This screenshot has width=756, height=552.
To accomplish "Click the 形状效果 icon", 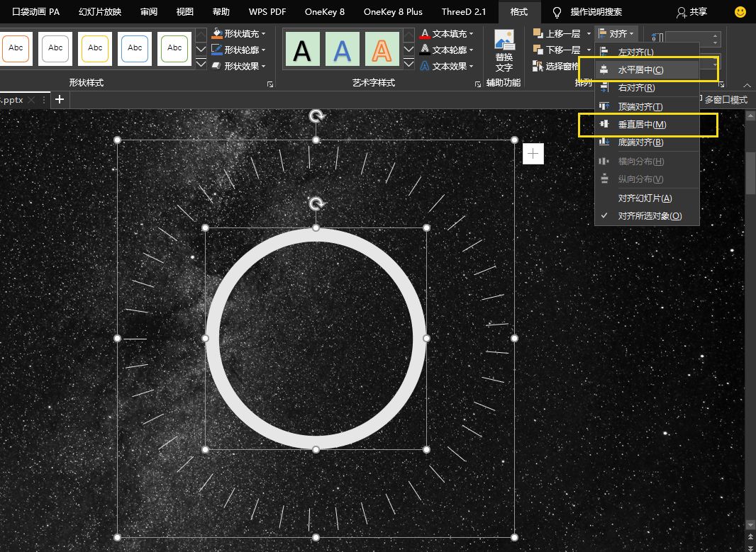I will pyautogui.click(x=217, y=66).
